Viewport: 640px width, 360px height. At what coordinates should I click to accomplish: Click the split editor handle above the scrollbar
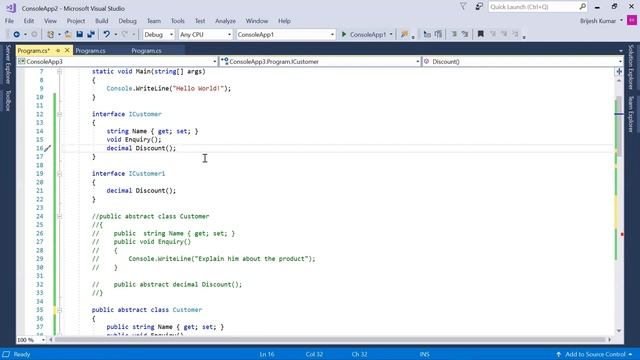619,71
